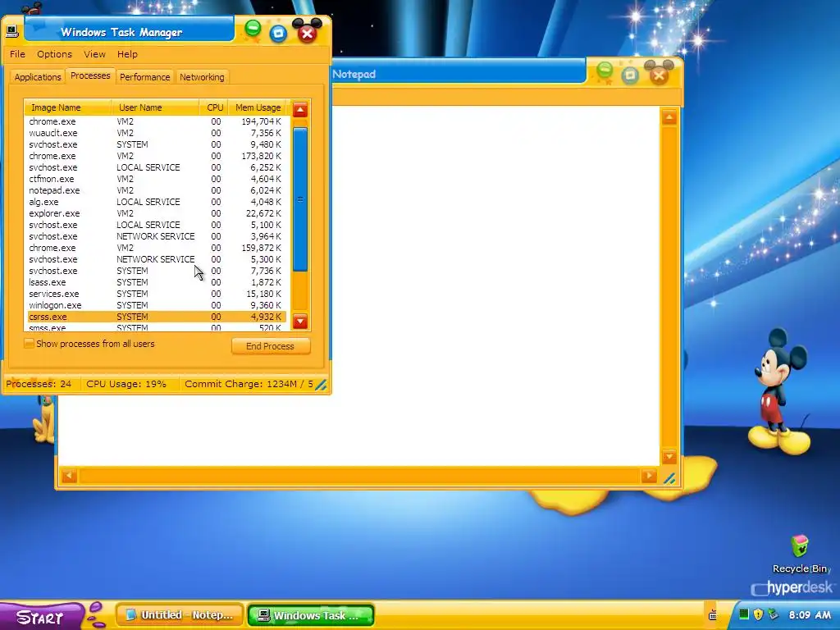The image size is (840, 630).
Task: Click Notepad's horizontal scroll left arrow
Action: [x=69, y=476]
